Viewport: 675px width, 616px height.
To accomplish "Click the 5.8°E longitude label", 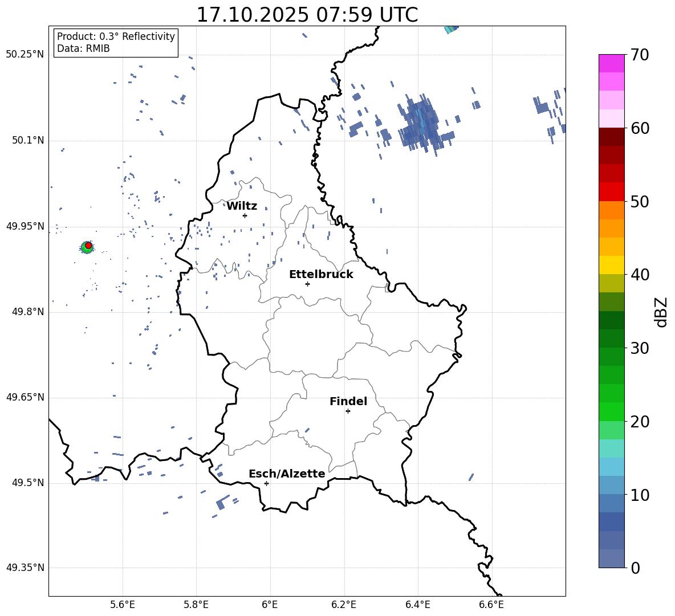I will (196, 605).
